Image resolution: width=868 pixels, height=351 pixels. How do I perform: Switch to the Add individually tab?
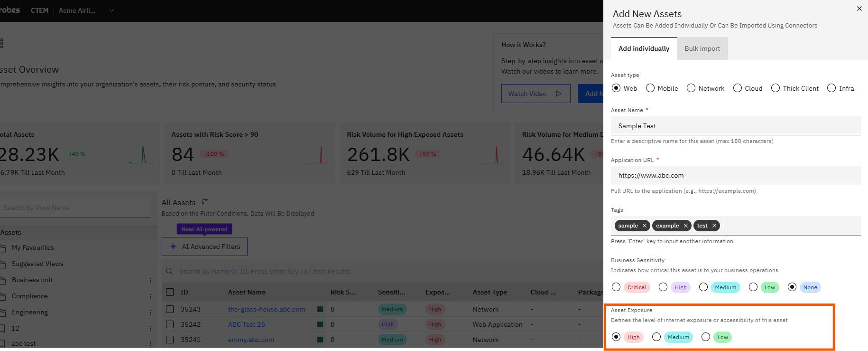point(644,48)
